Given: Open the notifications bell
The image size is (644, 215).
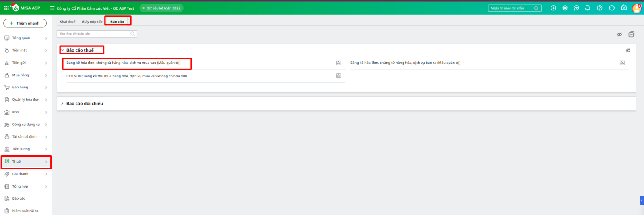Looking at the screenshot, I should (588, 8).
